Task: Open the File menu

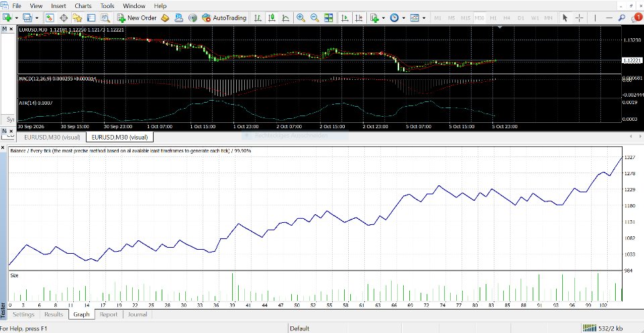Action: pos(17,6)
